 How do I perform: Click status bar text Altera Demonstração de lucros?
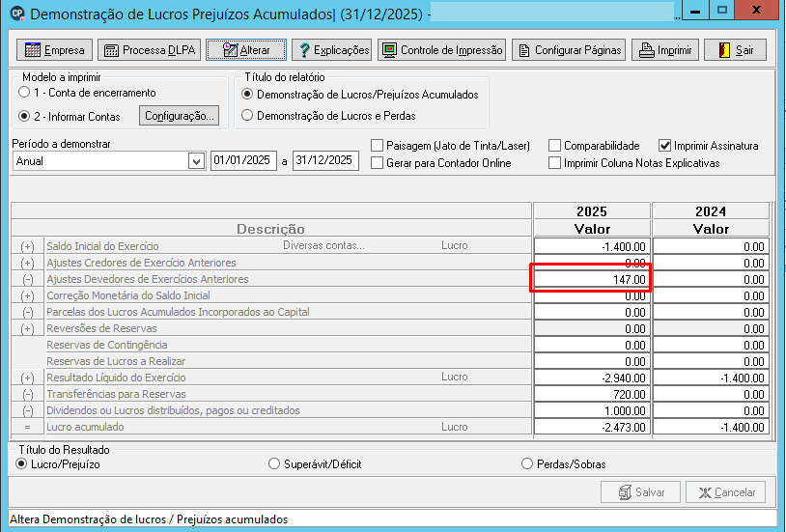[x=149, y=519]
